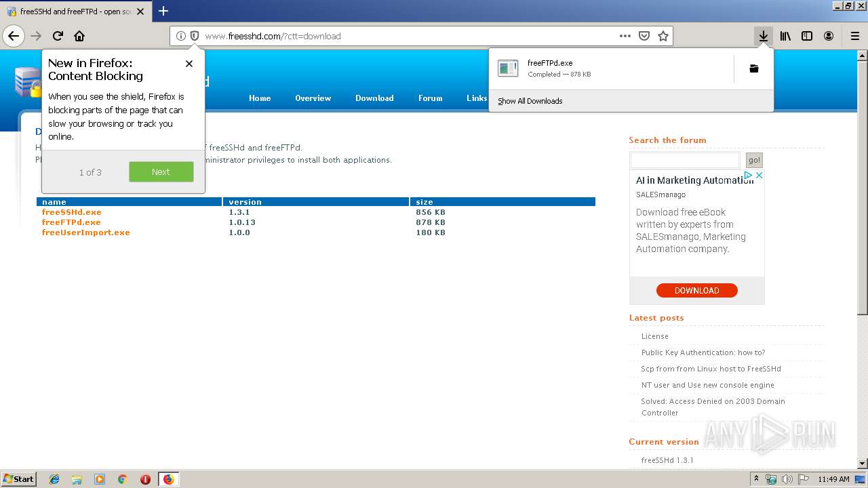Click the freeSSHd 1.3.1 current version link
This screenshot has height=488, width=868.
point(667,460)
